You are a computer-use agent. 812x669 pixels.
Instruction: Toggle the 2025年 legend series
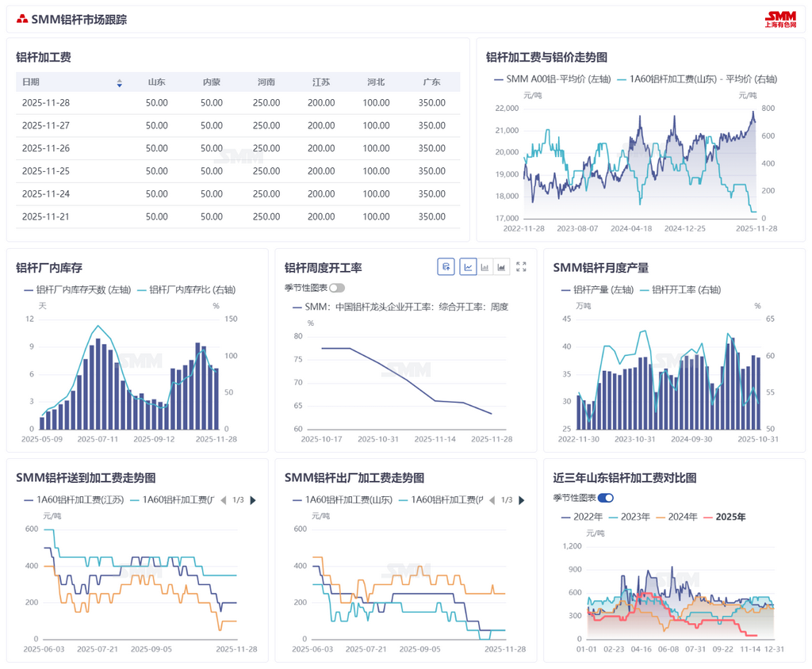[725, 517]
